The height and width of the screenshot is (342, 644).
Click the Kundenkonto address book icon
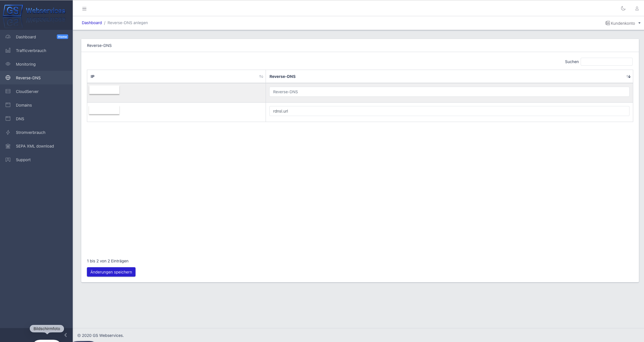607,23
